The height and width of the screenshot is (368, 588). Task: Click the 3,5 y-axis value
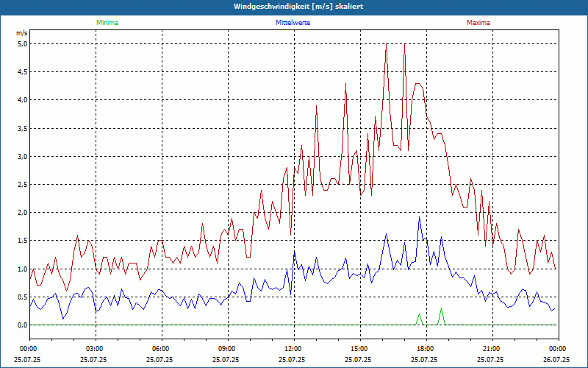coord(23,128)
